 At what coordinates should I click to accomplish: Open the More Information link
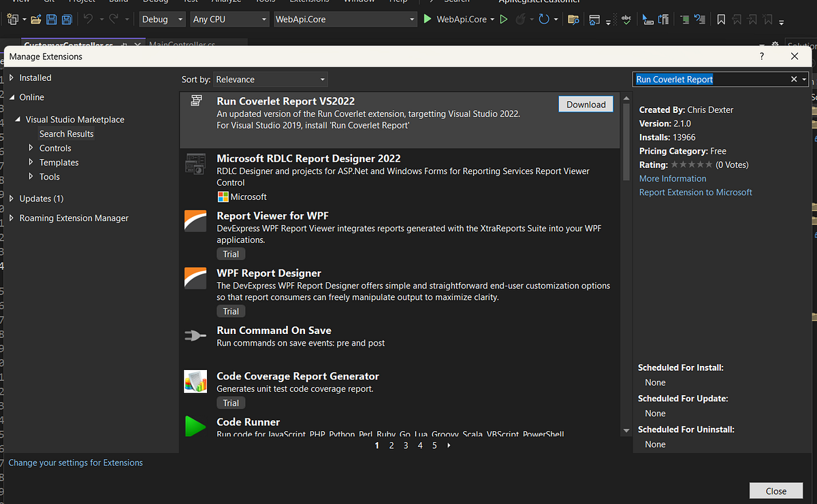pos(673,178)
